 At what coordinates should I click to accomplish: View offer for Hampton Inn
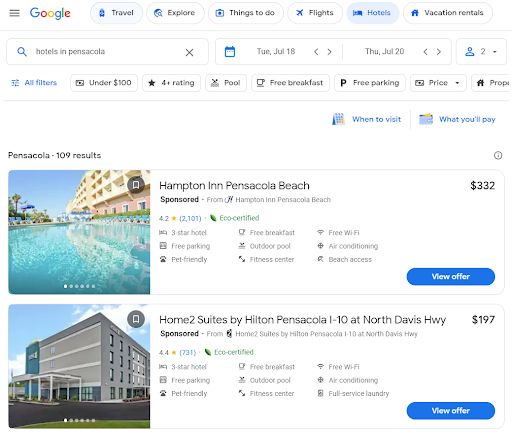[x=451, y=276]
